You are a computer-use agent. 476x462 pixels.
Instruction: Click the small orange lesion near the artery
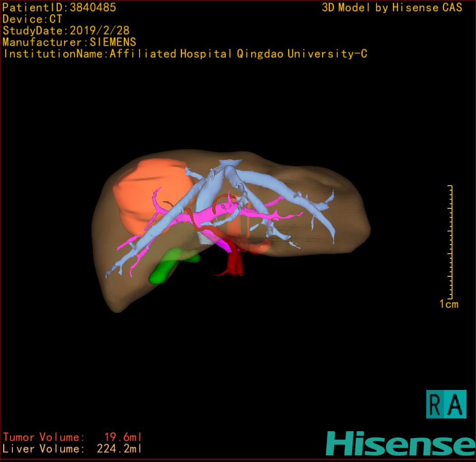pyautogui.click(x=260, y=246)
